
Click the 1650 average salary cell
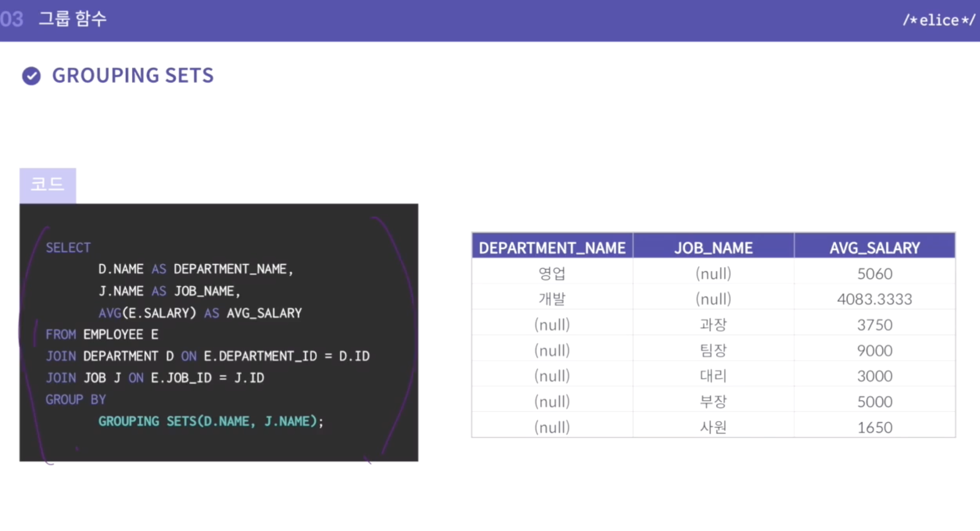click(x=874, y=427)
